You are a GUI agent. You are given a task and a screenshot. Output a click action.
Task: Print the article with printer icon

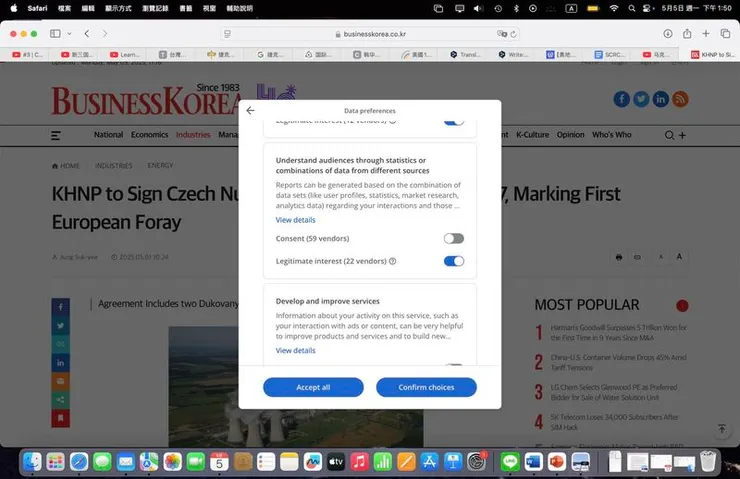tap(619, 257)
